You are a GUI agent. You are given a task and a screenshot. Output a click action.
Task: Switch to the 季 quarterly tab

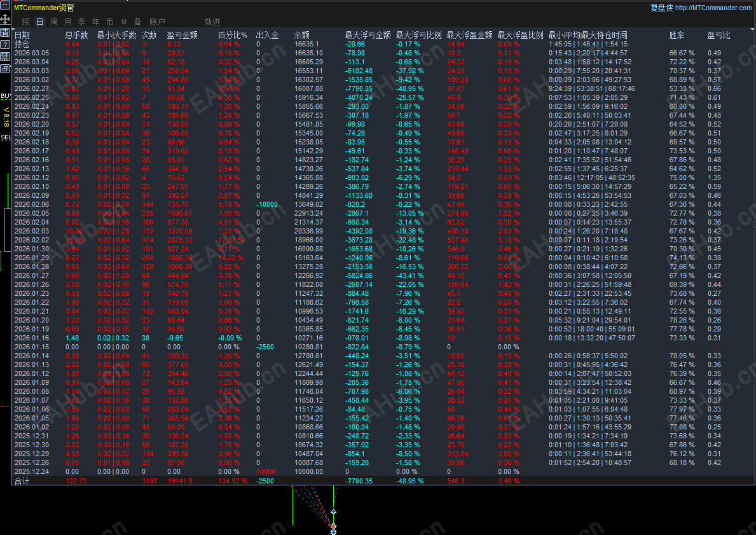point(81,22)
